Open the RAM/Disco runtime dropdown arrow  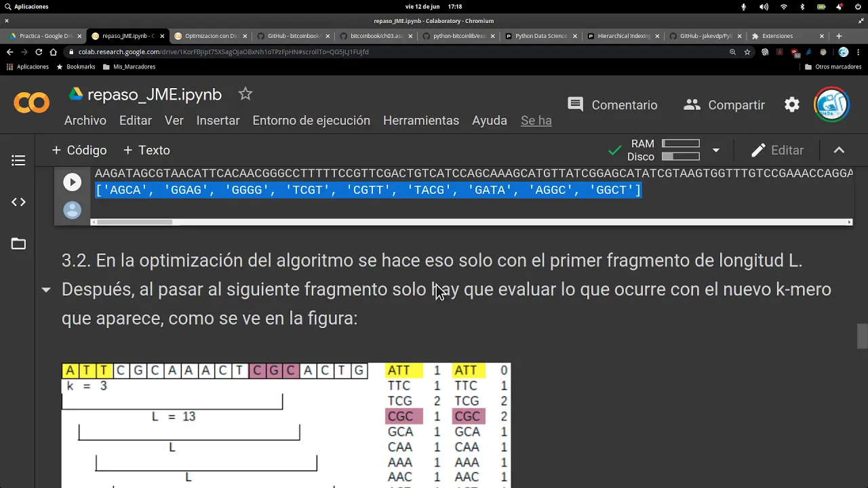(x=715, y=150)
